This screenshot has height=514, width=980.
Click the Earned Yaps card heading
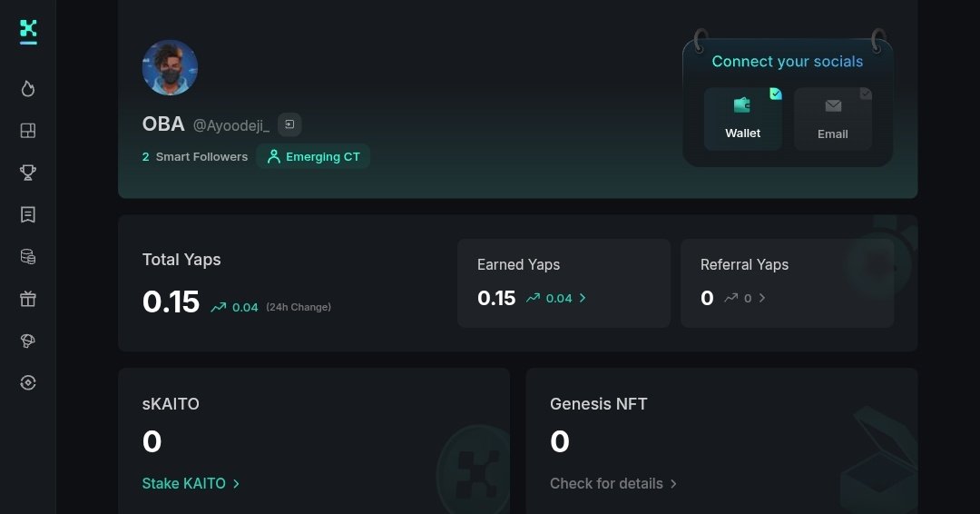click(519, 264)
